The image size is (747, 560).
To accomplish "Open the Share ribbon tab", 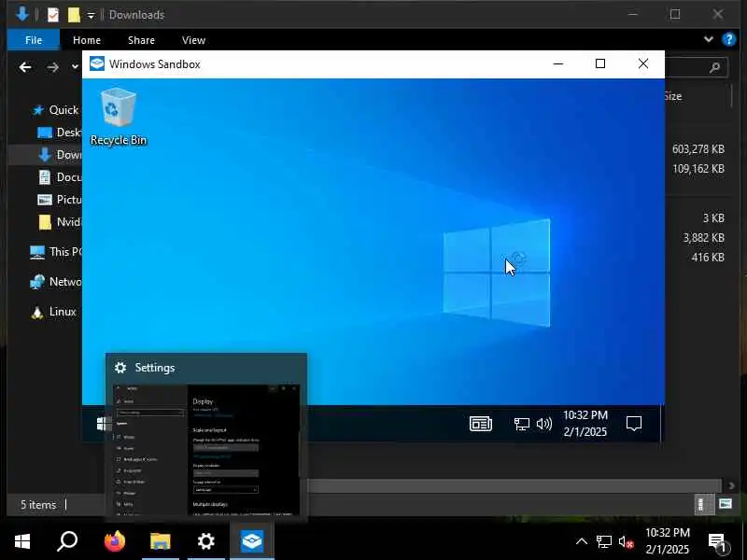I will (141, 40).
